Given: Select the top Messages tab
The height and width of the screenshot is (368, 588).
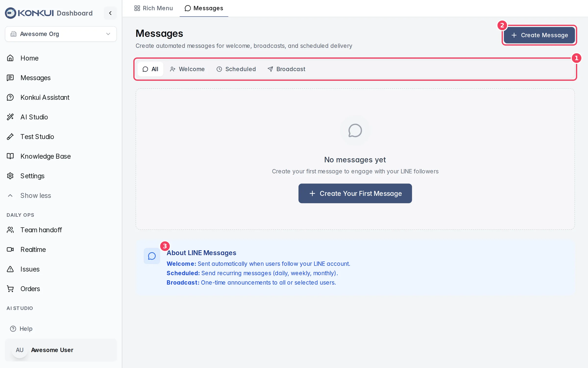Looking at the screenshot, I should 204,8.
